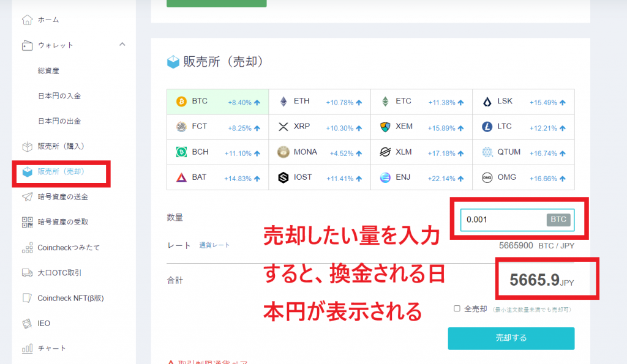Select the XRP coin icon
Screen dimensions: 627x364
pos(283,127)
